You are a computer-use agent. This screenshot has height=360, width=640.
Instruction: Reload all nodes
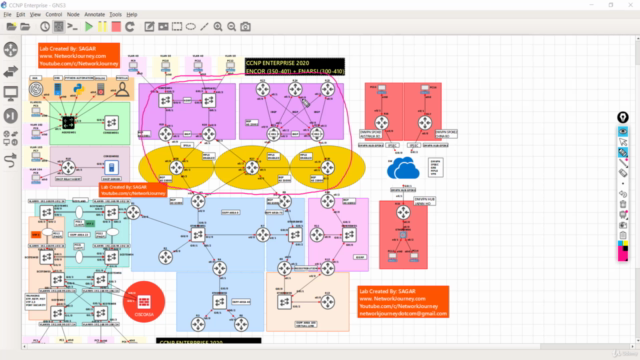130,27
